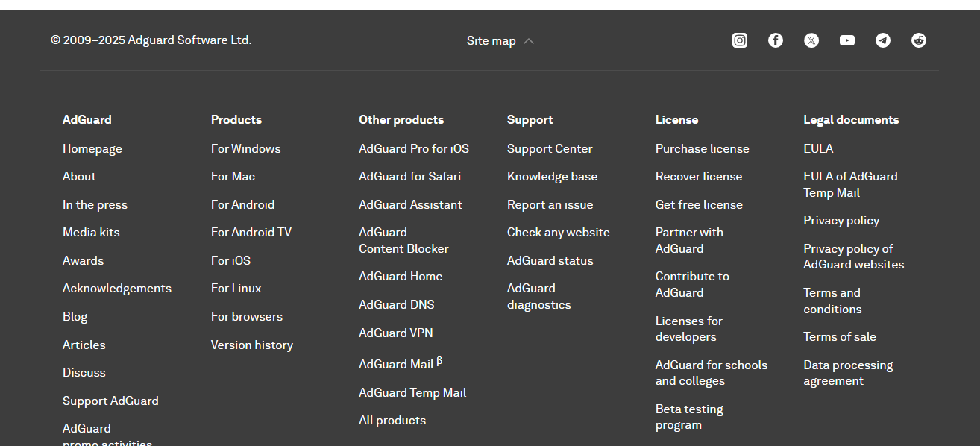
Task: Open AdGuard Pro for iOS link
Action: [414, 149]
